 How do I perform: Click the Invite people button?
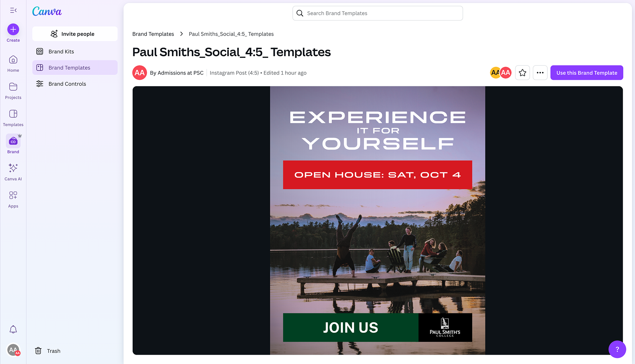click(75, 34)
